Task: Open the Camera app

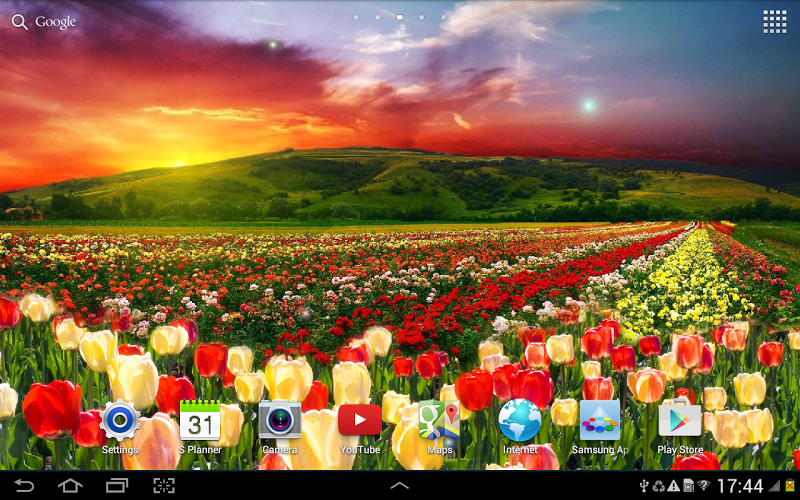Action: [280, 426]
